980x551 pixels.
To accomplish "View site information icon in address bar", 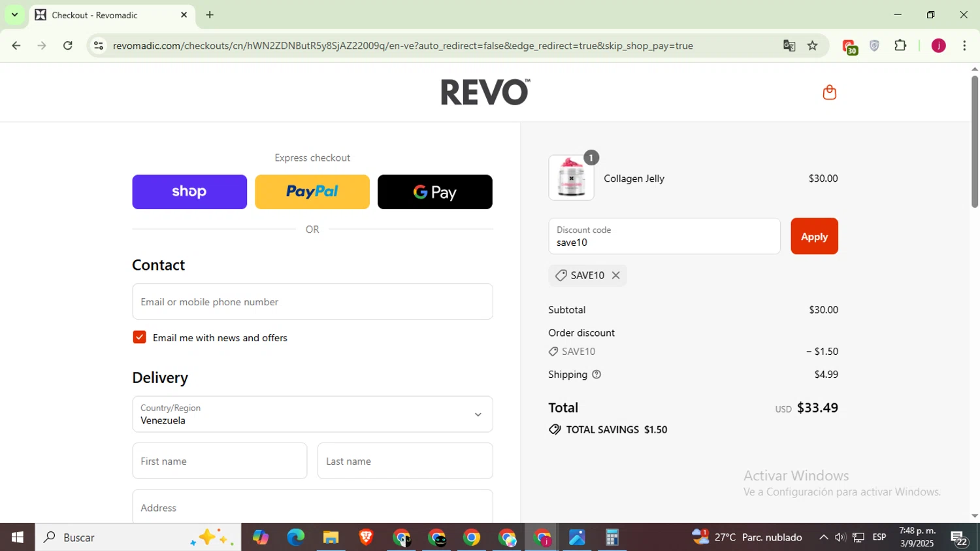I will [99, 46].
